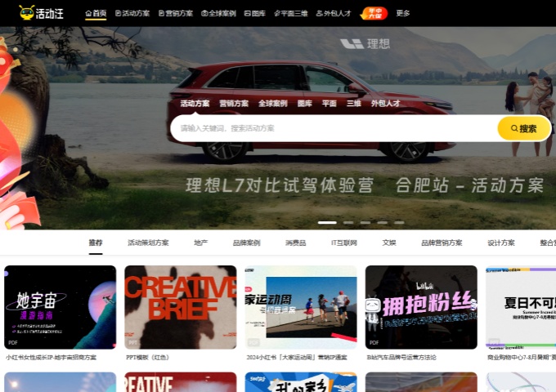Select the 推荐 category tab
The height and width of the screenshot is (392, 556).
click(x=96, y=243)
